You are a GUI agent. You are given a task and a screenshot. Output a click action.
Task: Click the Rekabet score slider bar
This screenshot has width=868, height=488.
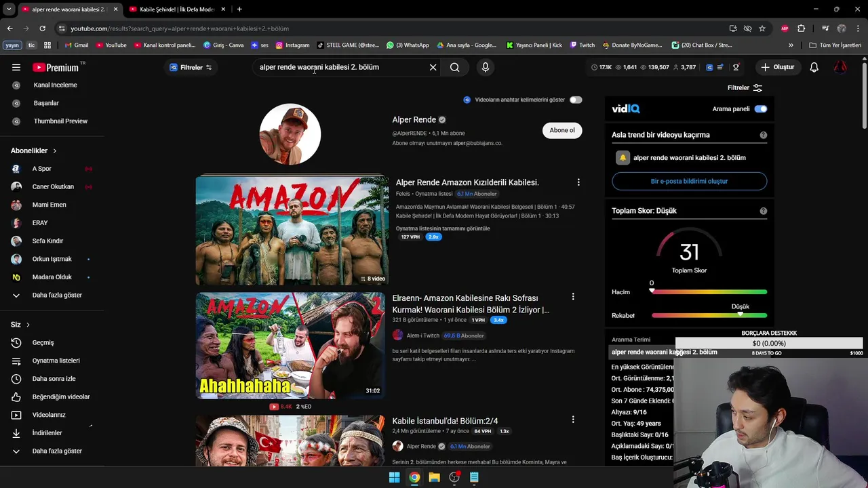(x=709, y=315)
